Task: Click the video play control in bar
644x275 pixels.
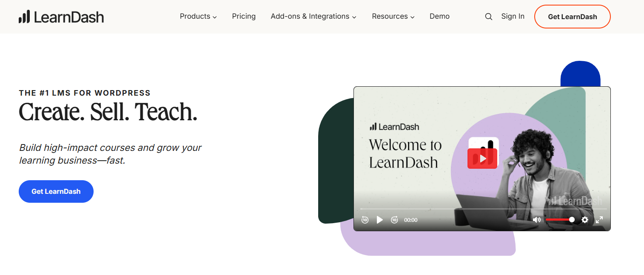Action: 380,220
